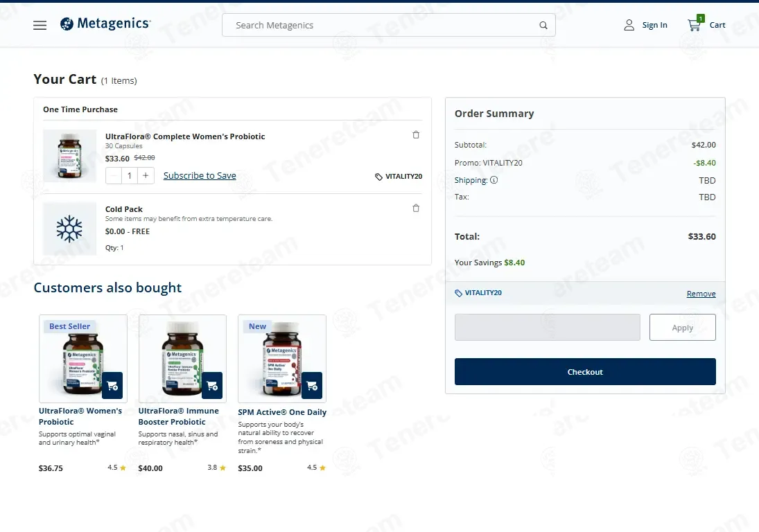This screenshot has height=532, width=759.
Task: Open UltraFlora Complete Women's Probiotic thumbnail
Action: tap(70, 156)
